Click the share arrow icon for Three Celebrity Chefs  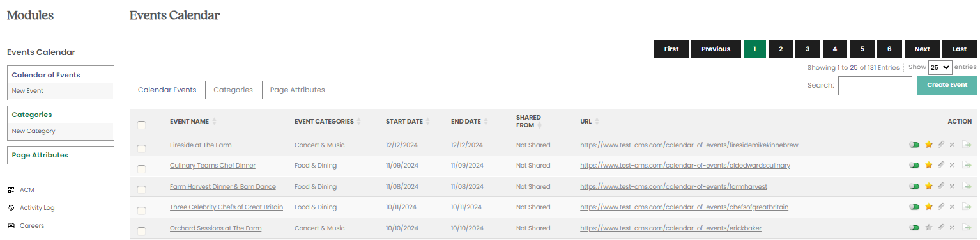(967, 207)
